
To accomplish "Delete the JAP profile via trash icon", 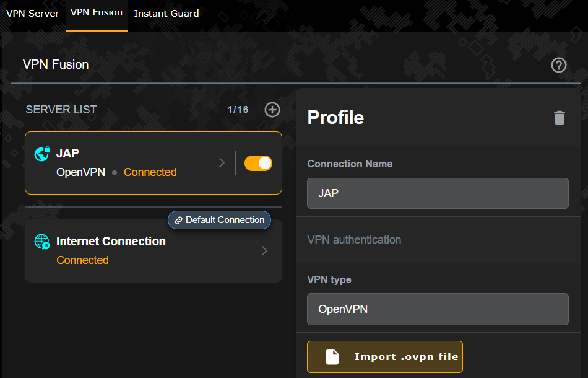I will pos(560,118).
